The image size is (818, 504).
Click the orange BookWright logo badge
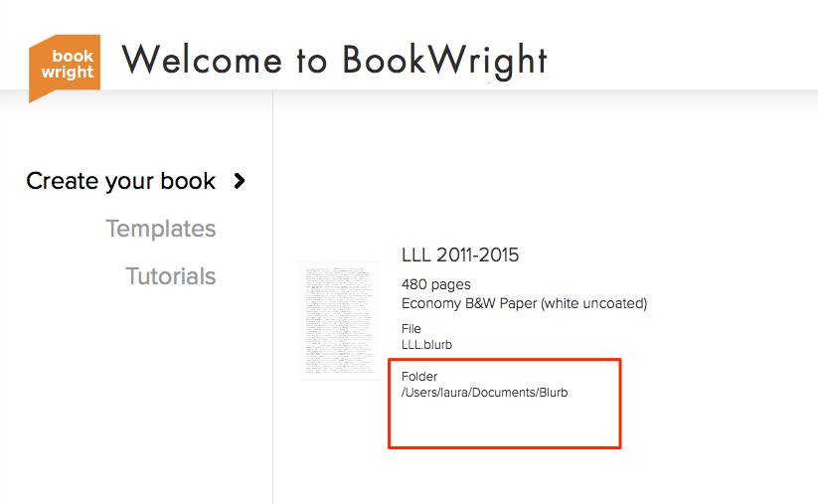[x=65, y=68]
